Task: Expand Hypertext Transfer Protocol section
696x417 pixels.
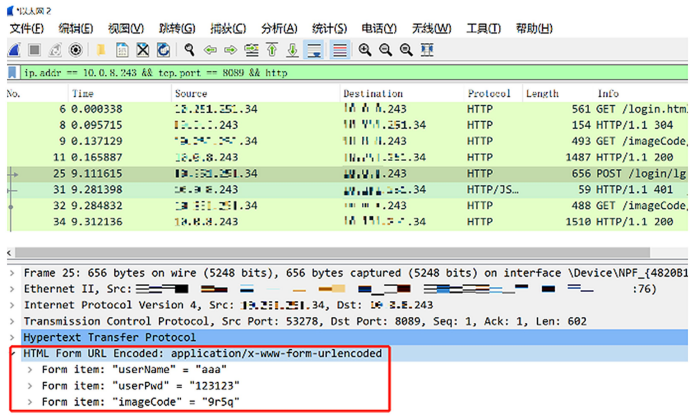Action: (12, 338)
